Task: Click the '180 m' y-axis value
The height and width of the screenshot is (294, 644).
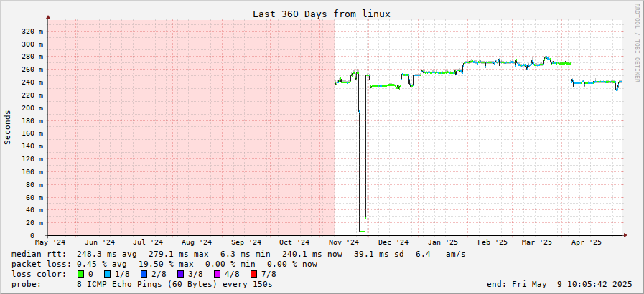Action: click(34, 120)
